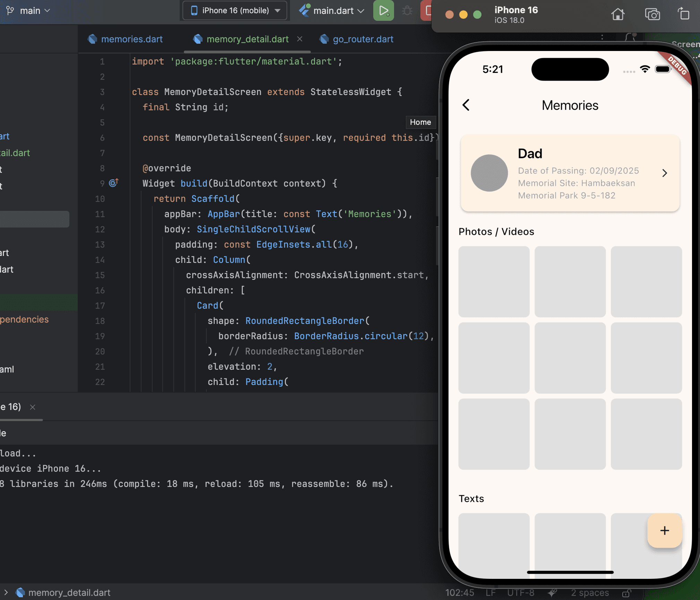
Task: Click the MemoryDetailScreen class name on line 3
Action: 213,92
